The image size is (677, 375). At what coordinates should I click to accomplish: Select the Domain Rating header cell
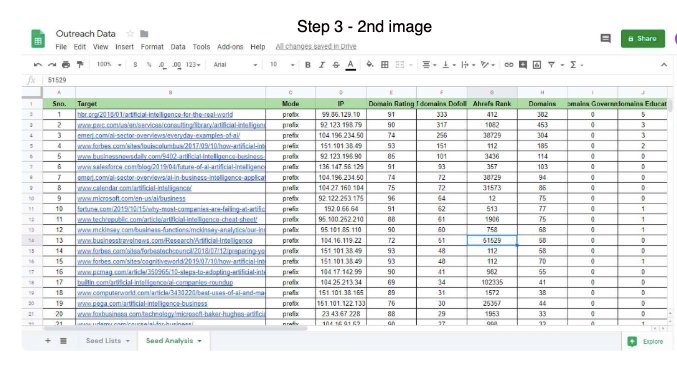point(391,104)
